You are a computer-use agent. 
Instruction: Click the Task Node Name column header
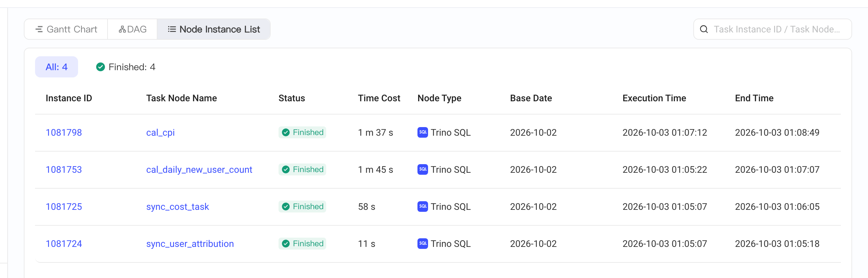point(182,98)
